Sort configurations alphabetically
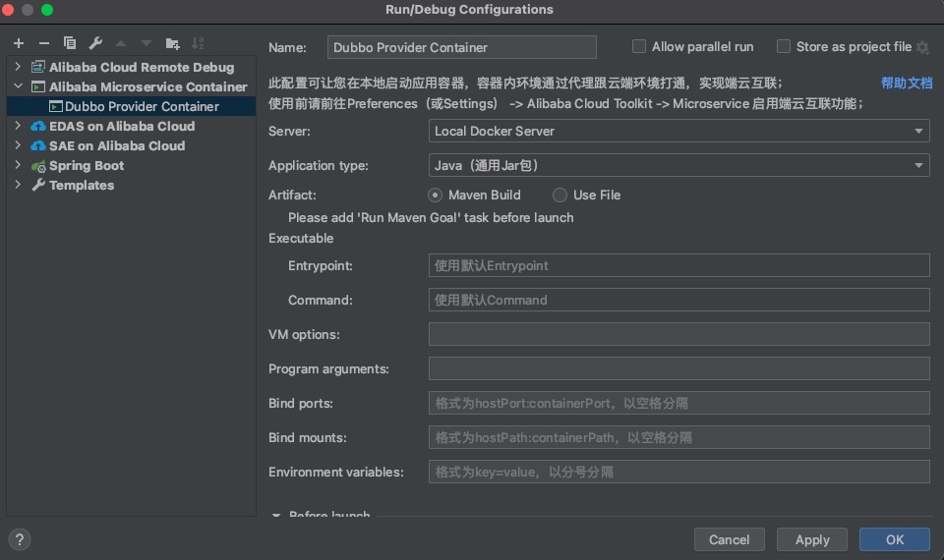 tap(198, 43)
